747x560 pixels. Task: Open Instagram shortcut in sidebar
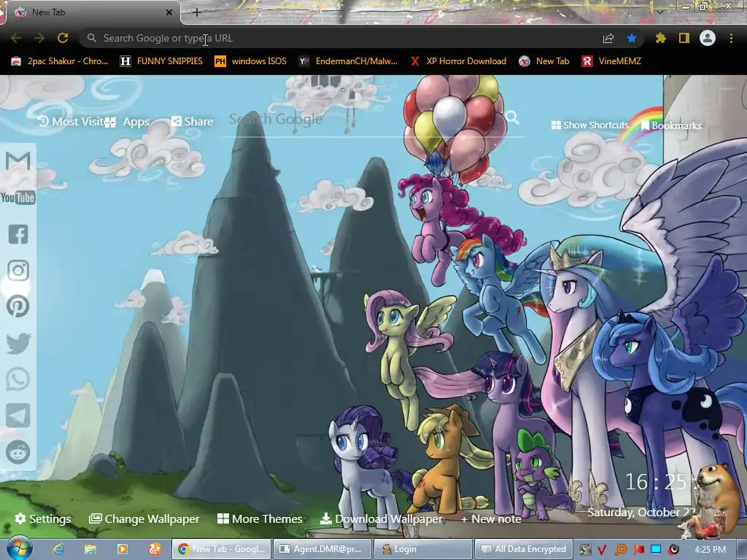coord(18,271)
